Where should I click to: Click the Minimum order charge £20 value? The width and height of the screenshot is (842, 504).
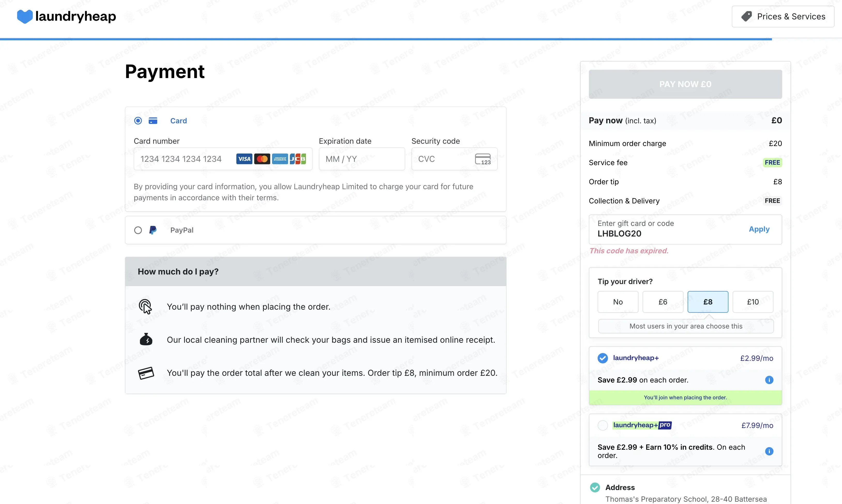pos(775,144)
